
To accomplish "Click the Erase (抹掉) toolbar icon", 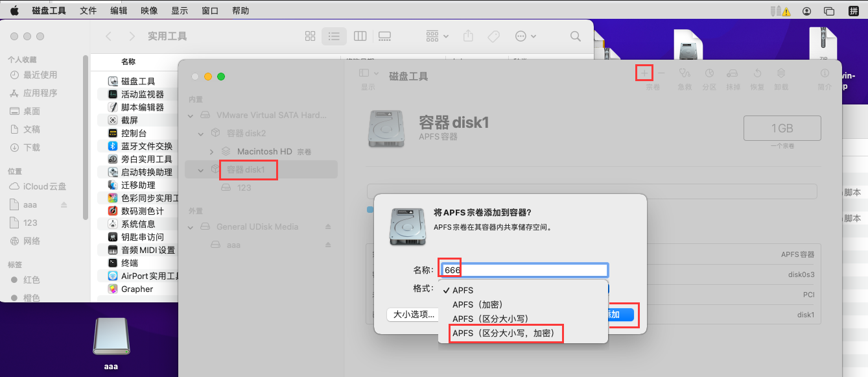I will pos(733,73).
